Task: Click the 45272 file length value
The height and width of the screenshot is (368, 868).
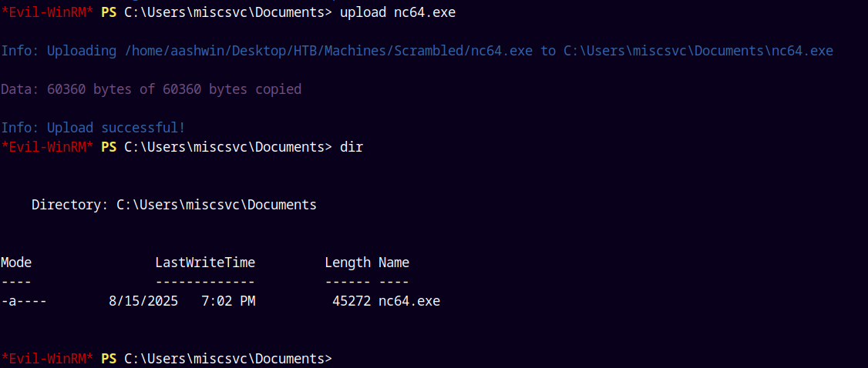Action: [352, 301]
